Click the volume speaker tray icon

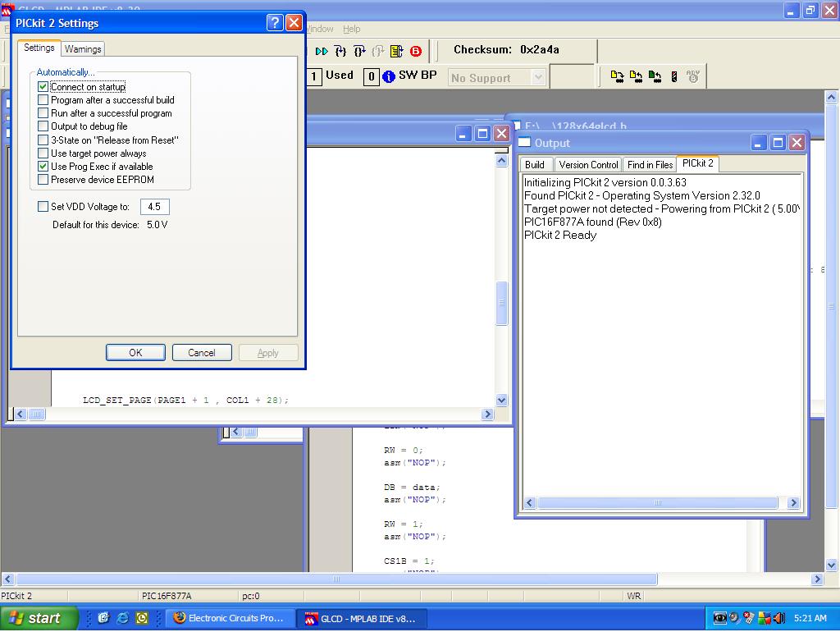779,618
